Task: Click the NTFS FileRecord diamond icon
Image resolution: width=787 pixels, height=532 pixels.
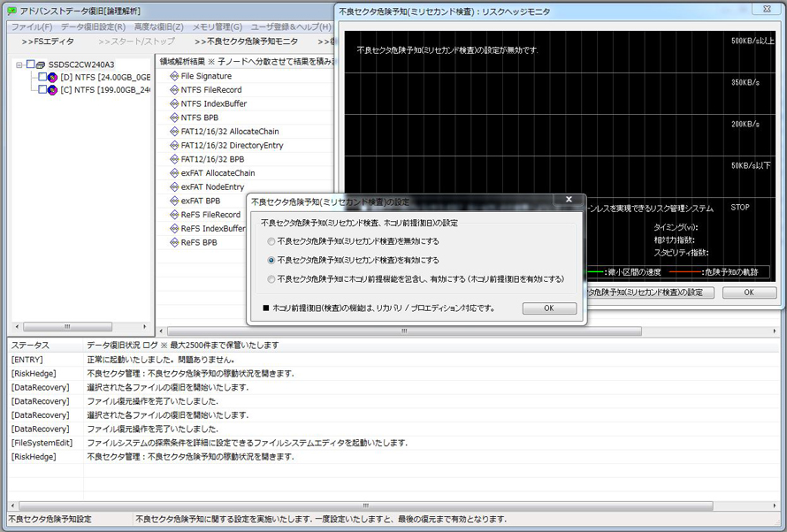Action: click(x=174, y=90)
